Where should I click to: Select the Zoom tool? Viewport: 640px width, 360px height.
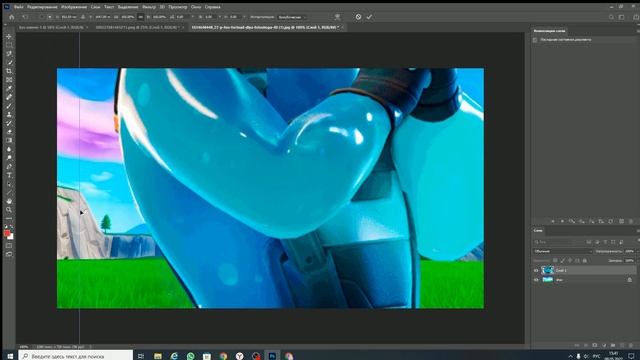click(9, 210)
